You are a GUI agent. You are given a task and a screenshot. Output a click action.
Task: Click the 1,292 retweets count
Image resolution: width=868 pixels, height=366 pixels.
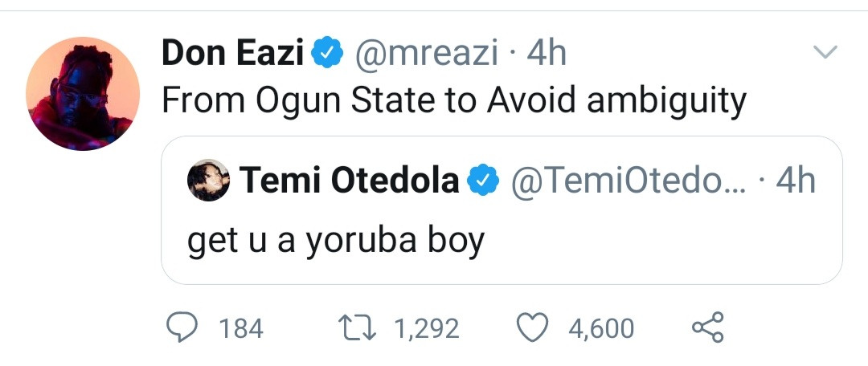426,328
